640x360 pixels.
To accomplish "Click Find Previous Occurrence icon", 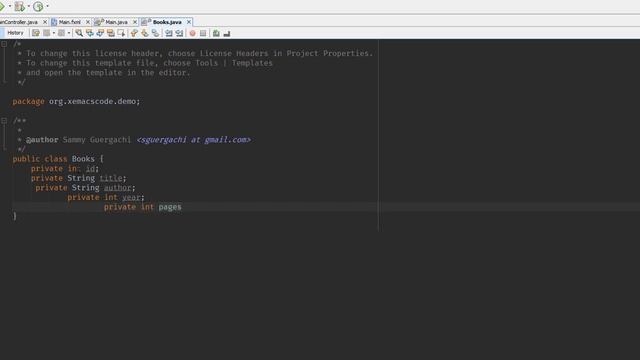I will 89,33.
